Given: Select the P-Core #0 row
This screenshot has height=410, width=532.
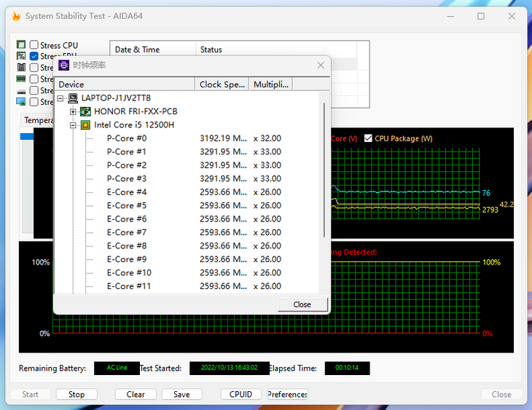Looking at the screenshot, I should click(187, 138).
